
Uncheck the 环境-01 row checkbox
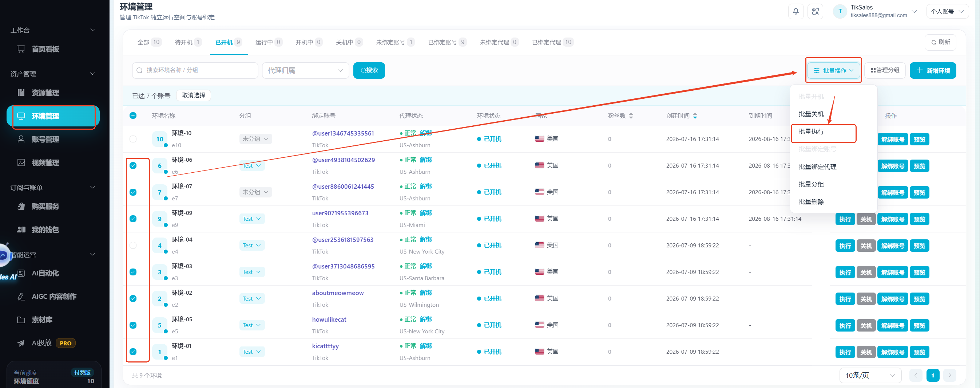point(133,352)
